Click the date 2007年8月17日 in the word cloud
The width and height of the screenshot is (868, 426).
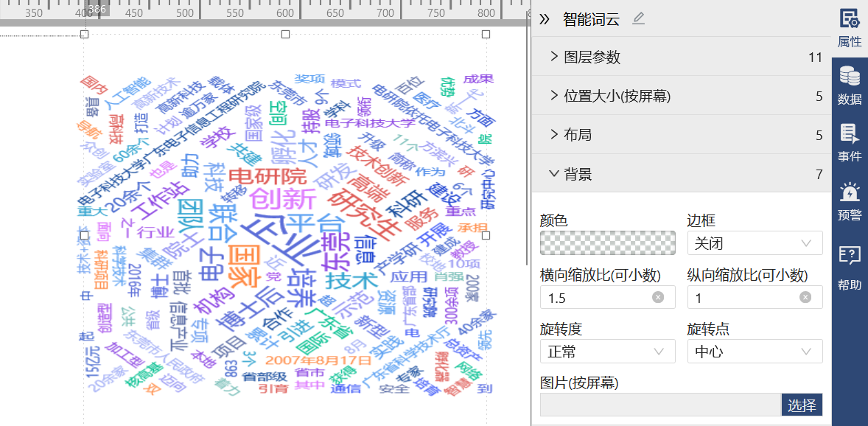coord(318,360)
